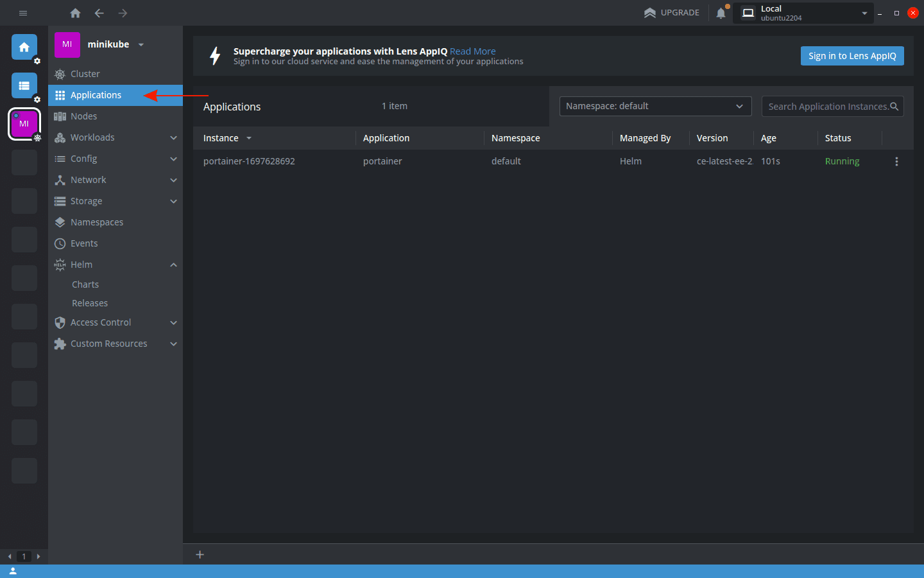This screenshot has height=578, width=924.
Task: Sort by the Status column header
Action: pyautogui.click(x=850, y=138)
